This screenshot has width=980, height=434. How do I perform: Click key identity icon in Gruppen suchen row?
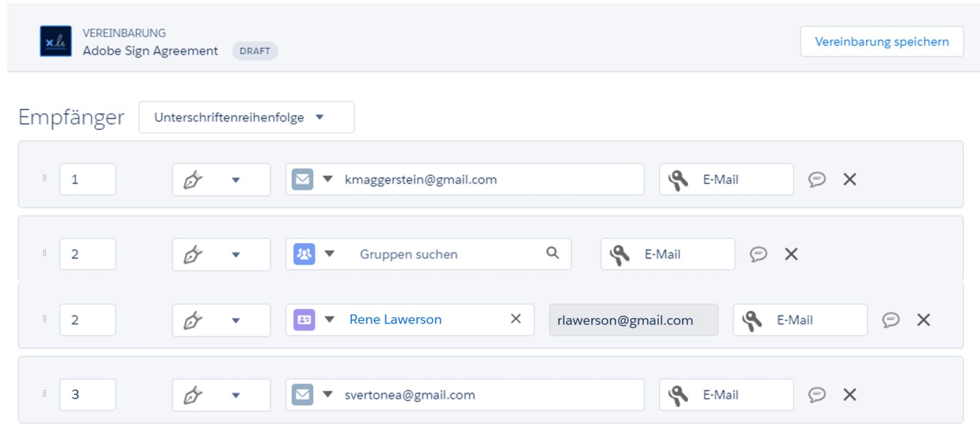620,254
